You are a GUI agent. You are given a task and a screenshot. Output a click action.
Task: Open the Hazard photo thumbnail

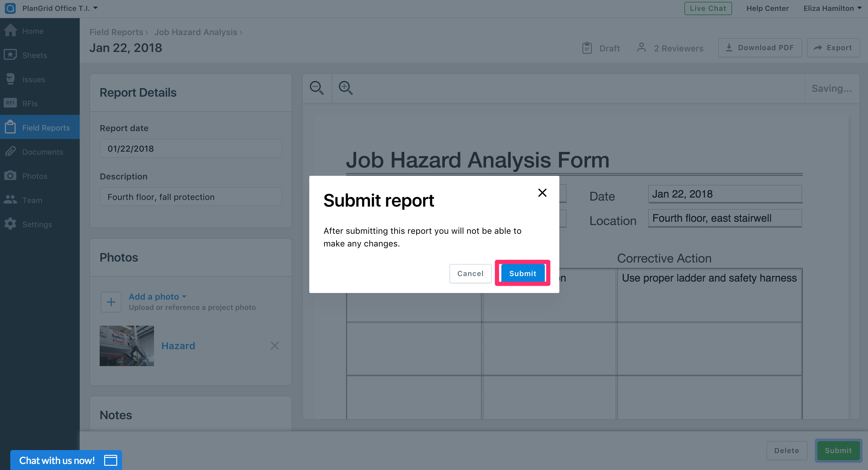pyautogui.click(x=127, y=346)
